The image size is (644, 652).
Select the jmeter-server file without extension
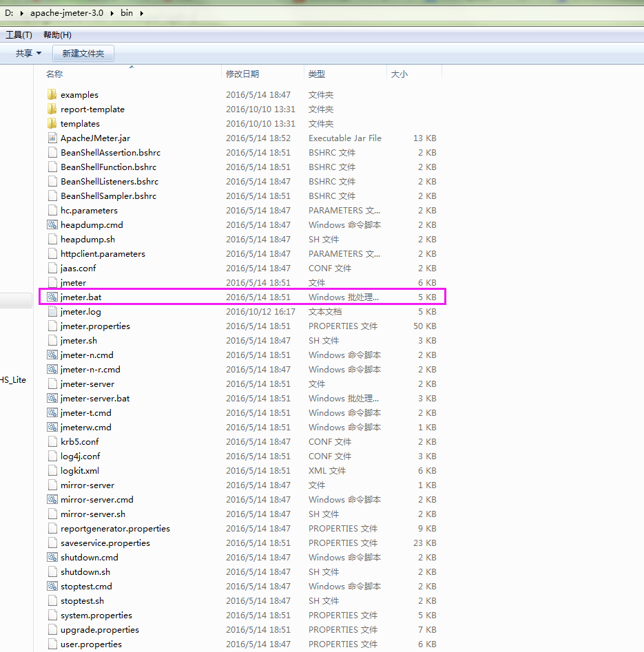(87, 383)
